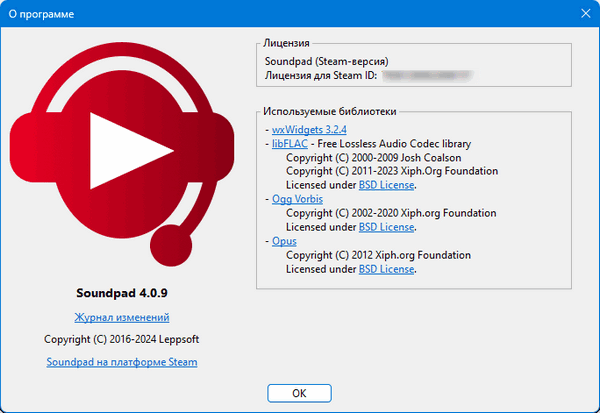This screenshot has width=600, height=413.
Task: Click the О программе title bar text
Action: [x=41, y=14]
